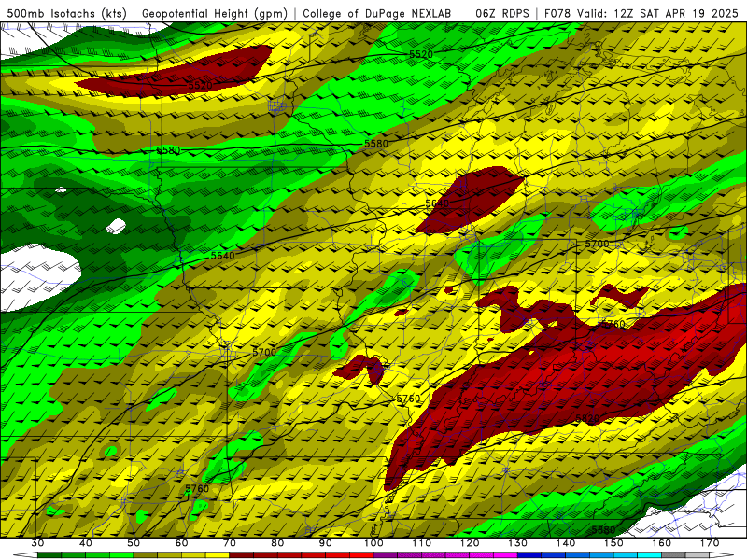Image resolution: width=747 pixels, height=560 pixels.
Task: Click the '500mb Isotachs (kts)' title text
Action: (66, 13)
